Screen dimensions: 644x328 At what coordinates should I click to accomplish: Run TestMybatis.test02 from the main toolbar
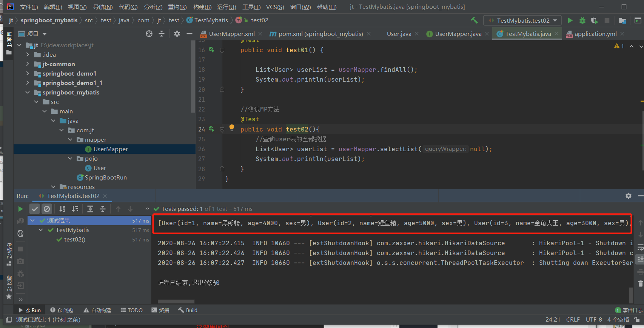pyautogui.click(x=570, y=20)
